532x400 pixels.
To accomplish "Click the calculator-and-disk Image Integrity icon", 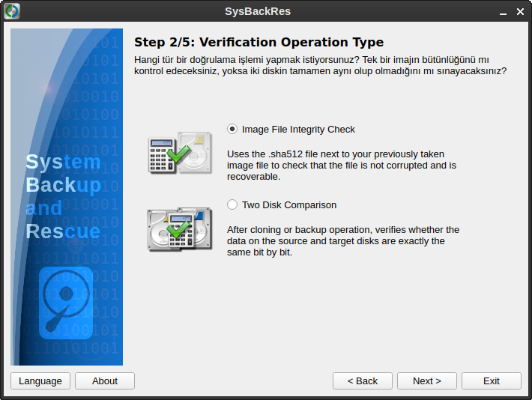I will 175,154.
